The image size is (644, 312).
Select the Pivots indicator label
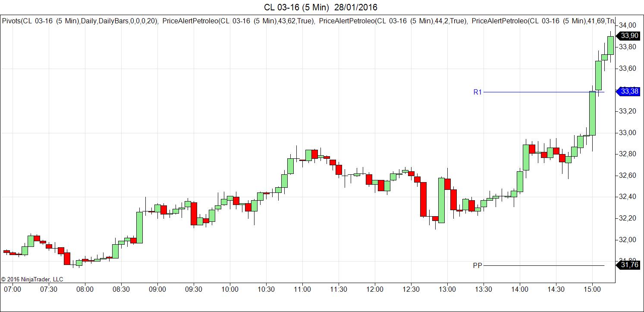pos(81,21)
